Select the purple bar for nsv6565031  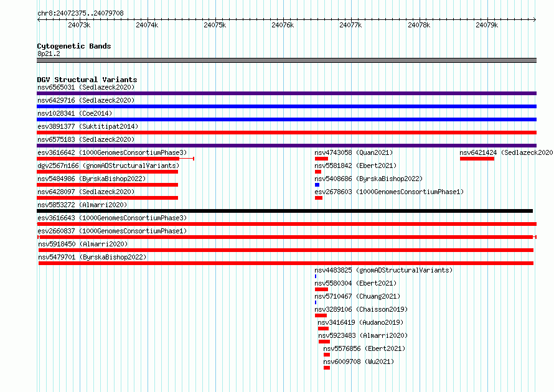(x=286, y=93)
